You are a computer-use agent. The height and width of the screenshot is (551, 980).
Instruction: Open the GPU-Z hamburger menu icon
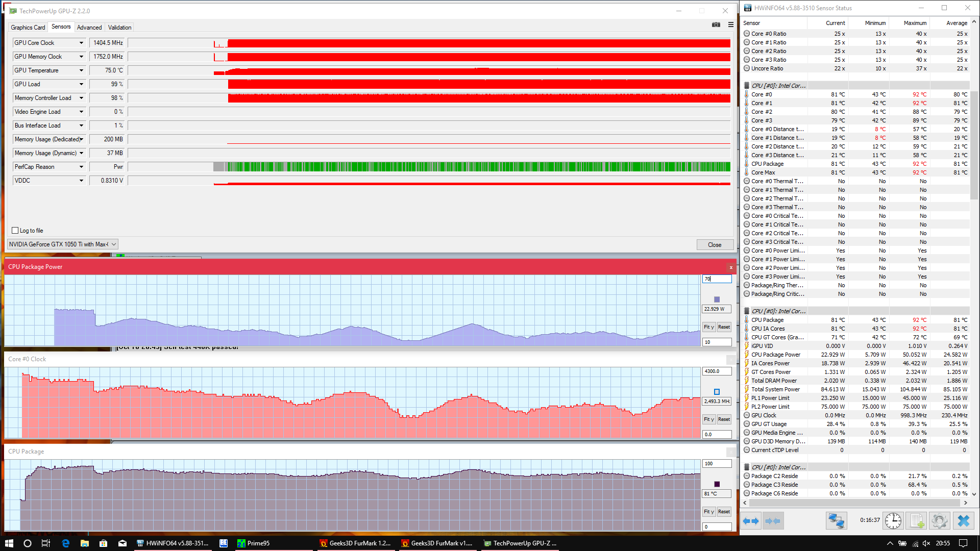pos(730,24)
